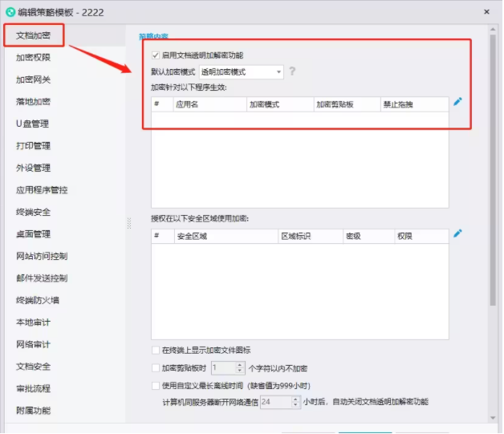Image resolution: width=504 pixels, height=434 pixels.
Task: Open 网络审计 section
Action: coord(34,344)
